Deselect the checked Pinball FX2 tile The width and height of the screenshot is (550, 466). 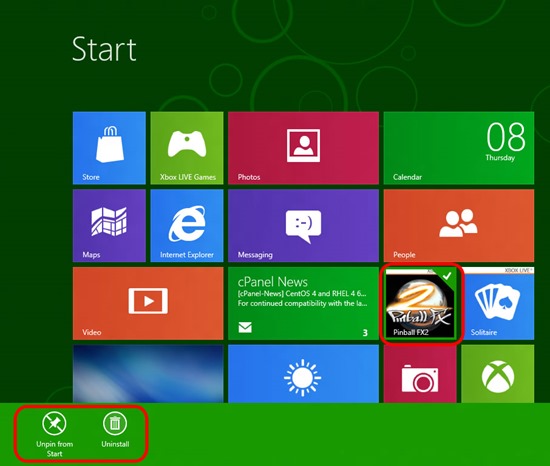pos(420,303)
